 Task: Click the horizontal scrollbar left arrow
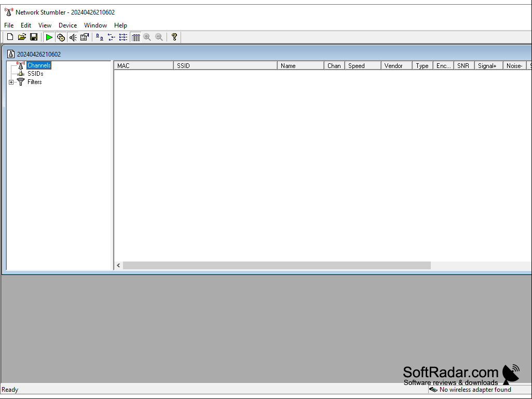pyautogui.click(x=118, y=265)
